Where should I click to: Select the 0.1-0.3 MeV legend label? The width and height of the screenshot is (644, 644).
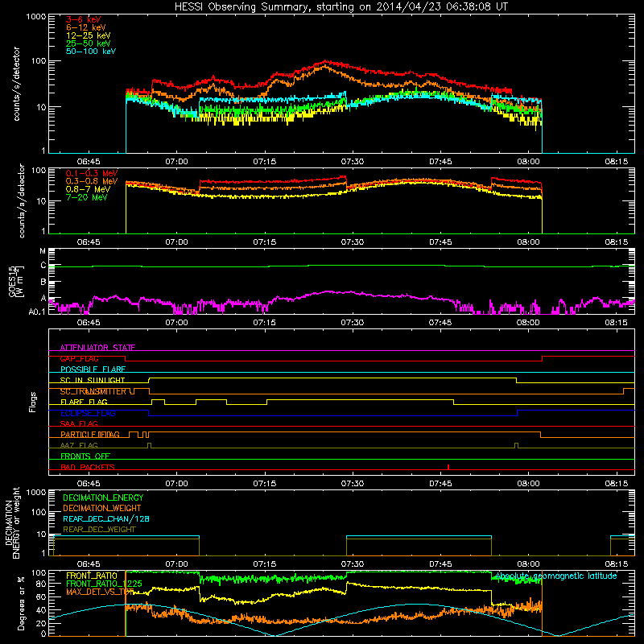click(x=92, y=173)
